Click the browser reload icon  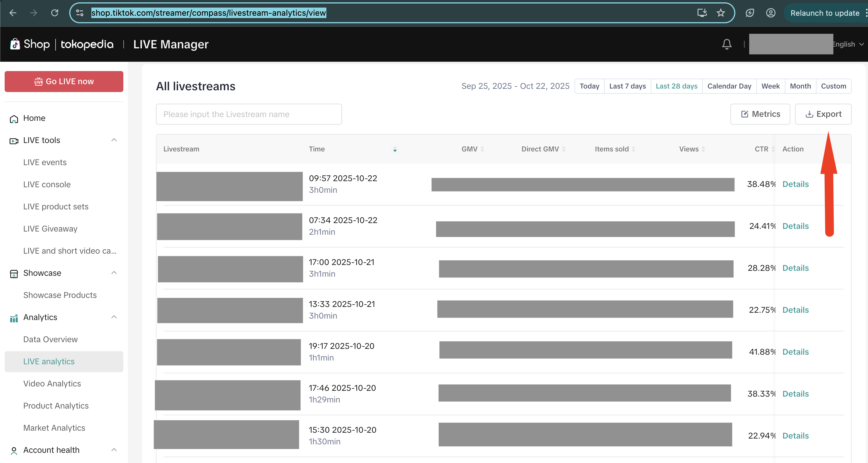click(x=55, y=13)
